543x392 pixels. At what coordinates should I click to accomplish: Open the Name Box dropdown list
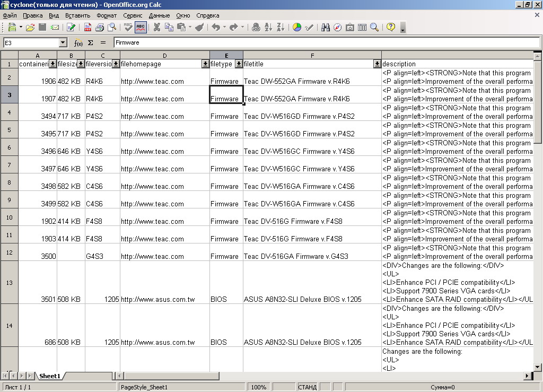pyautogui.click(x=63, y=42)
